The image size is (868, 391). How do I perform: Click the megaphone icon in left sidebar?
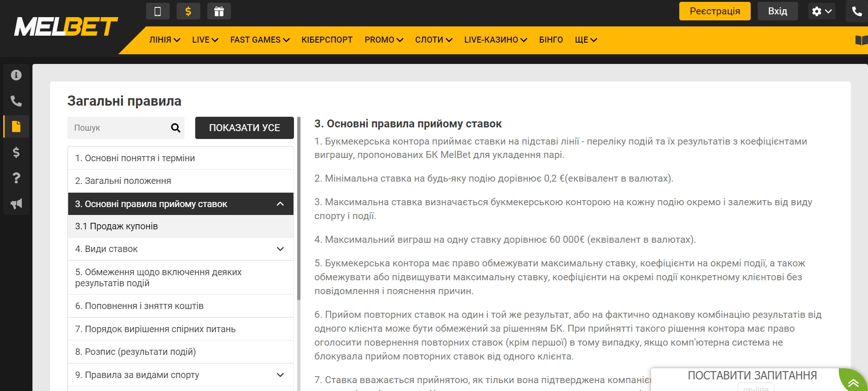coord(16,204)
